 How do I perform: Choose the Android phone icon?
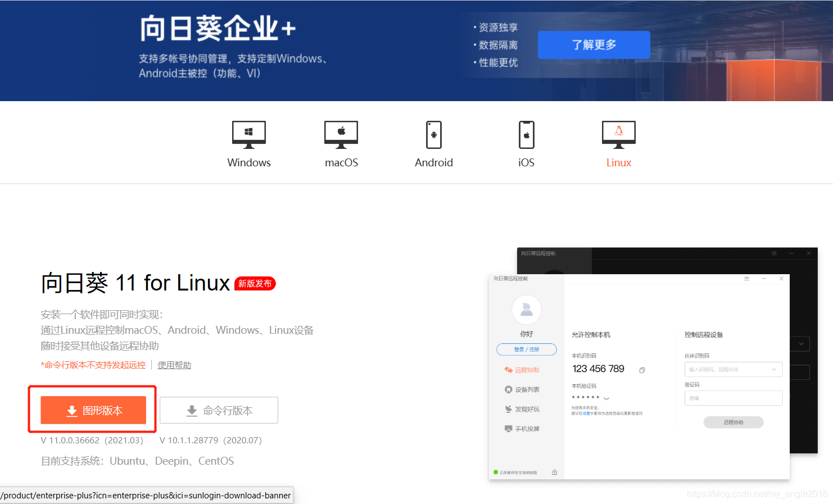click(x=434, y=135)
